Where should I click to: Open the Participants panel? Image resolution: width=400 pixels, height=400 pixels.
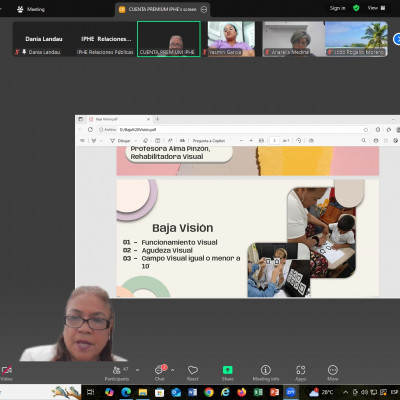(x=116, y=373)
